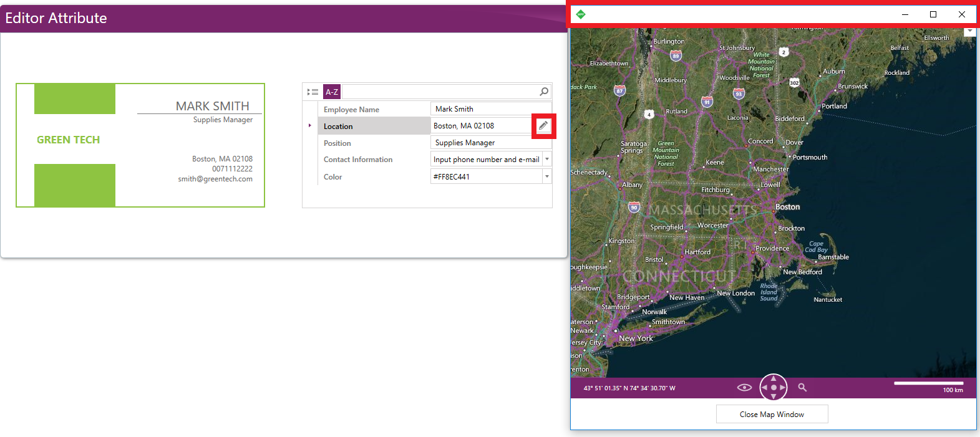
Task: Pan the map up with navigation arrow
Action: click(x=774, y=378)
